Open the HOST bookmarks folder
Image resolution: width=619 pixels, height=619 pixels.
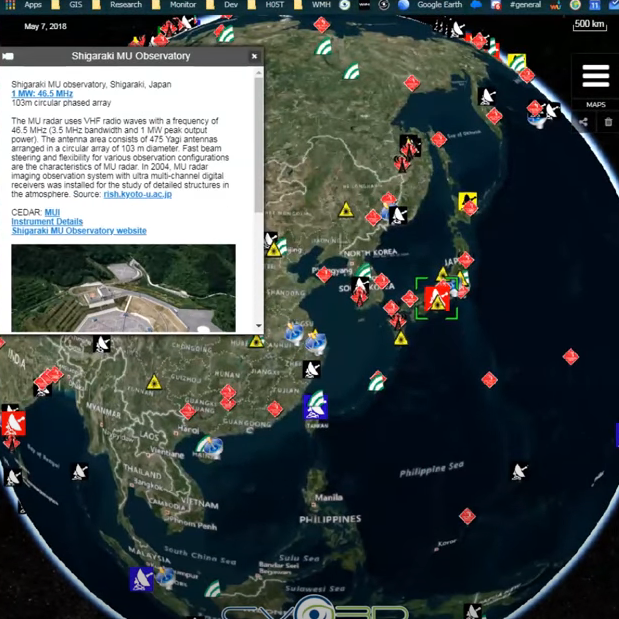click(275, 5)
